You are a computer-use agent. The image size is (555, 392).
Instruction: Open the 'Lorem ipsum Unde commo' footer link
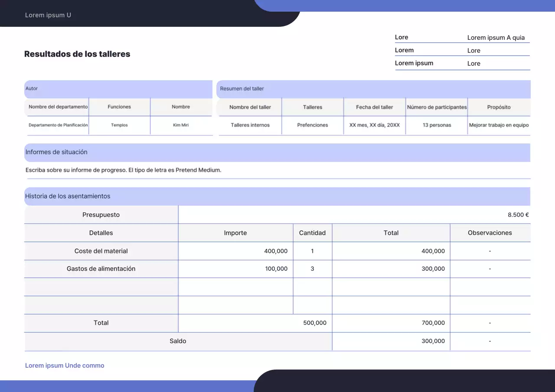pyautogui.click(x=65, y=366)
